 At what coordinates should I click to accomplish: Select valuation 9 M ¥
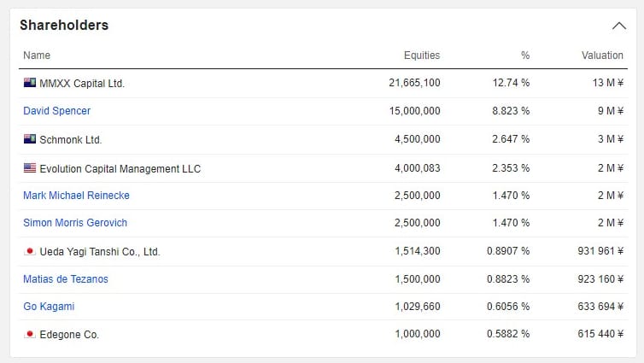pyautogui.click(x=611, y=111)
